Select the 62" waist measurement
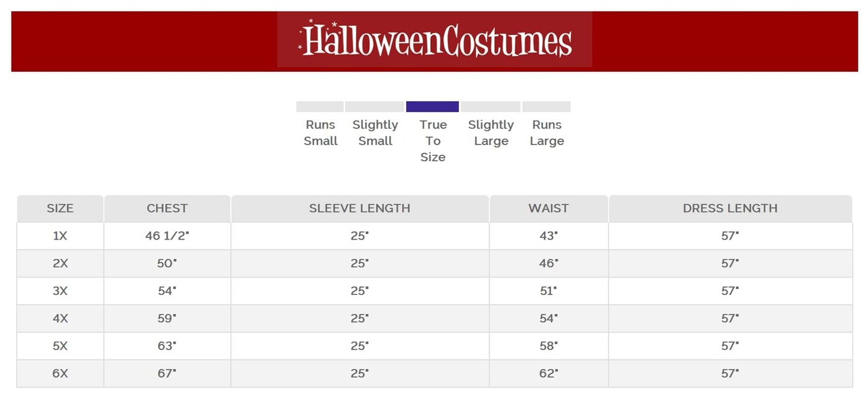Viewport: 868px width, 404px height. [x=549, y=373]
